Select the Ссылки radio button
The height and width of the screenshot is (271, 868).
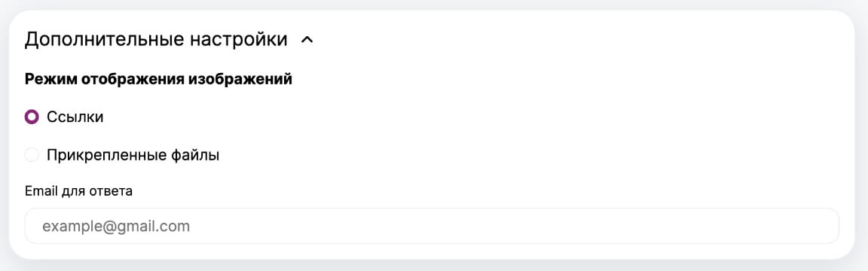(x=32, y=117)
